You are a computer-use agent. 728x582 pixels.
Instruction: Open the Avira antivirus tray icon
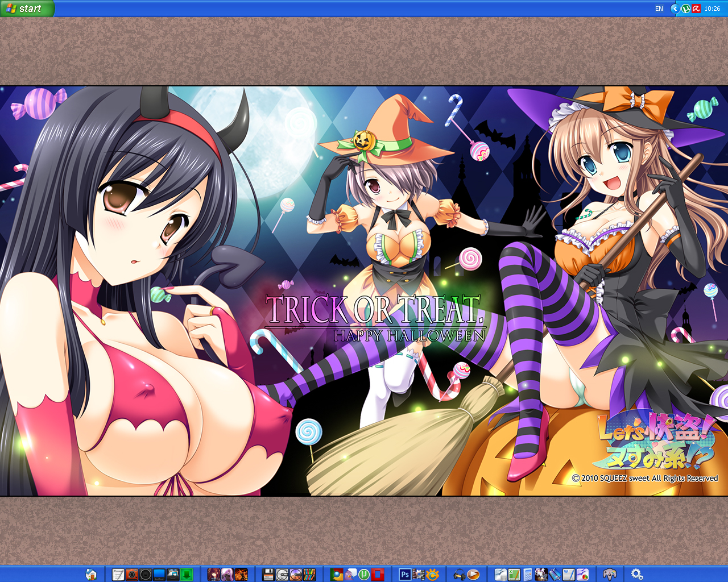point(695,9)
